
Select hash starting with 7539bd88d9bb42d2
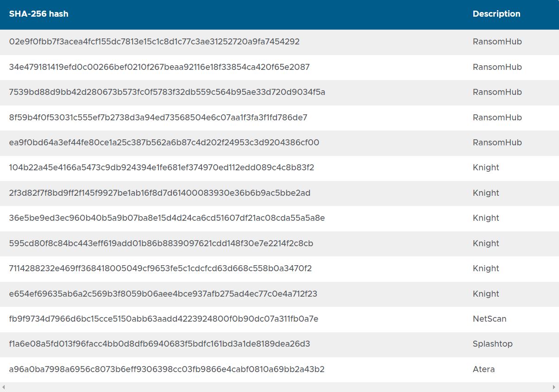tap(167, 92)
